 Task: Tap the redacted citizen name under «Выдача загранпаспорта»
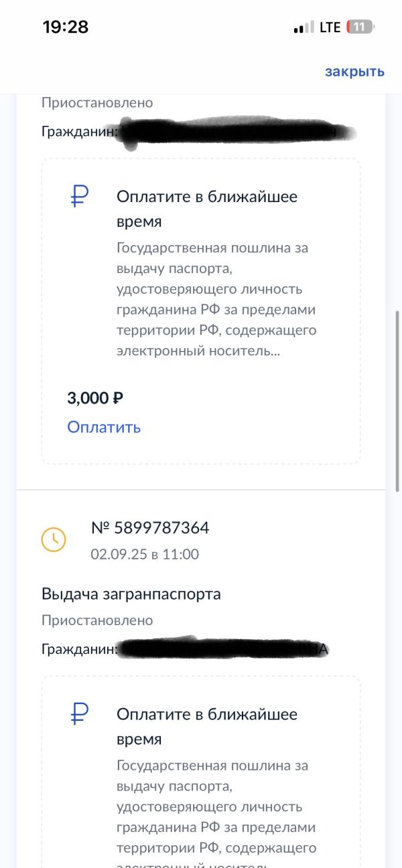coord(224,649)
